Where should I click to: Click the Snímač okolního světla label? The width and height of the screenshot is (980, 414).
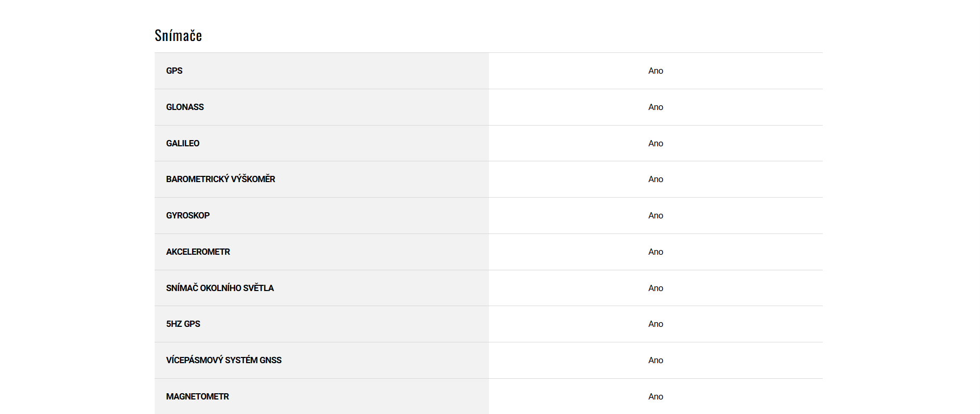click(x=220, y=288)
